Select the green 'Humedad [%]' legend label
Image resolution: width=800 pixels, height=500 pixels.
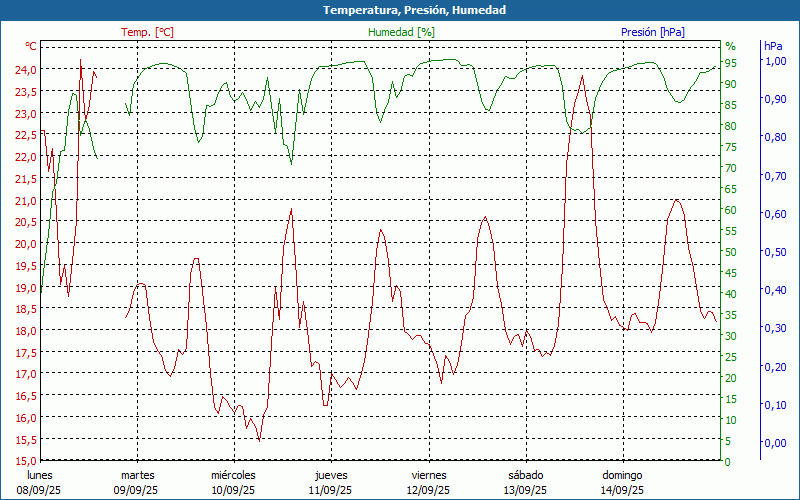[402, 32]
